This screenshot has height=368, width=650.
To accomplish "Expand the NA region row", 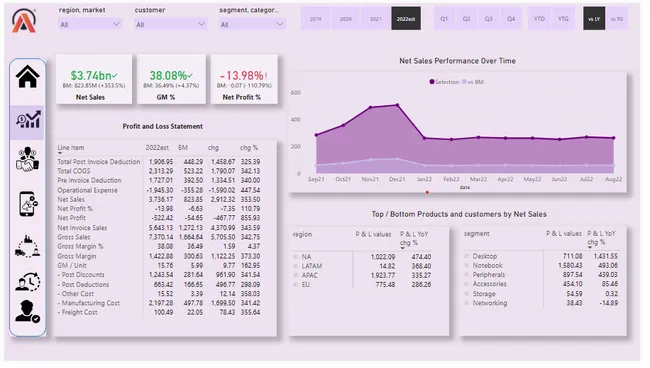I will pyautogui.click(x=296, y=257).
